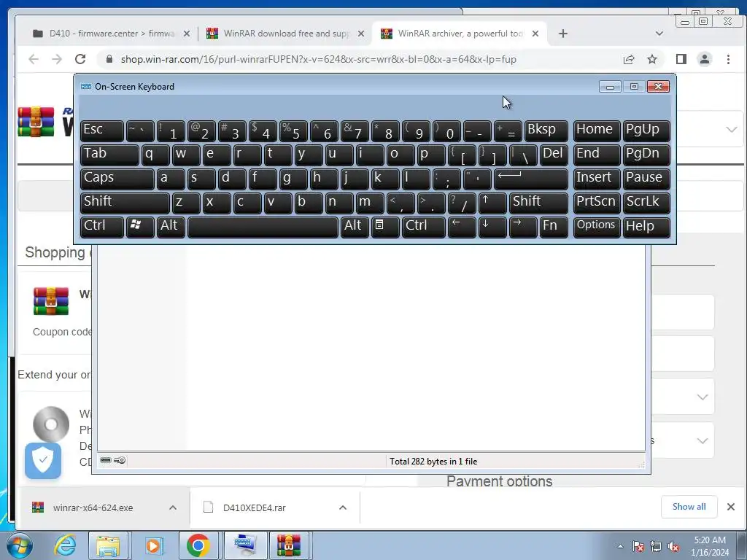Image resolution: width=747 pixels, height=560 pixels.
Task: Toggle the left Alt key
Action: coord(171,227)
